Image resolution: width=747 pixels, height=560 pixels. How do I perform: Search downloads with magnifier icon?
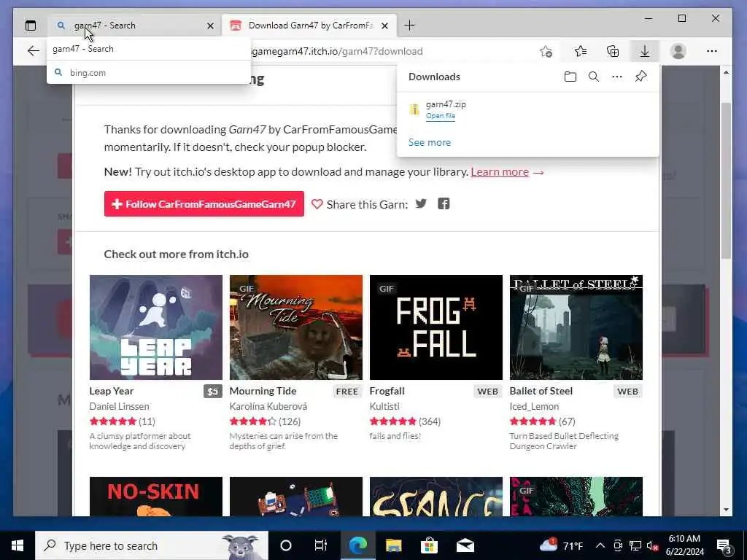point(594,77)
